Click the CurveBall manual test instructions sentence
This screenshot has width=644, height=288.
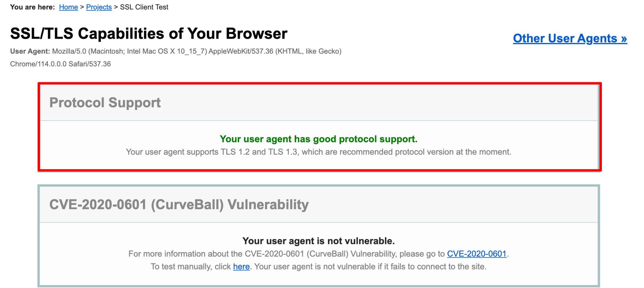tap(319, 266)
